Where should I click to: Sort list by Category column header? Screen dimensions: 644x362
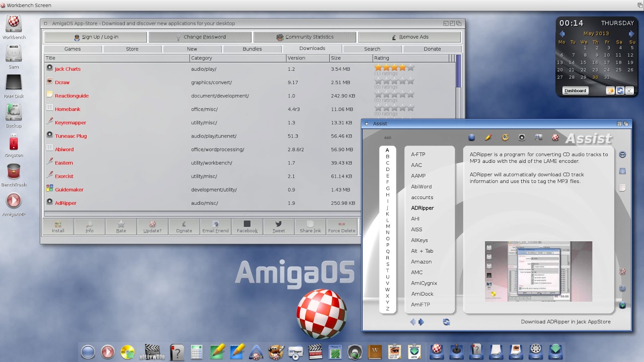pyautogui.click(x=238, y=58)
